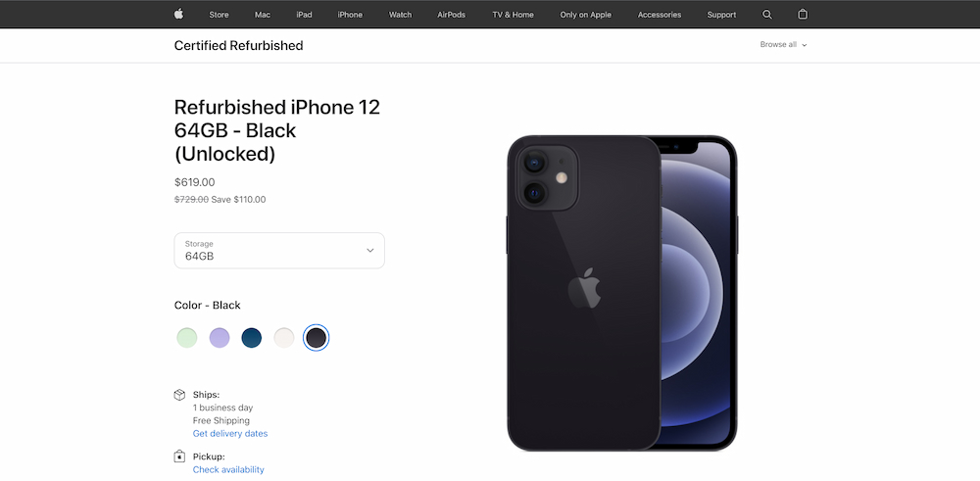The image size is (980, 481).
Task: Open the AirPods navigation item
Action: (x=451, y=15)
